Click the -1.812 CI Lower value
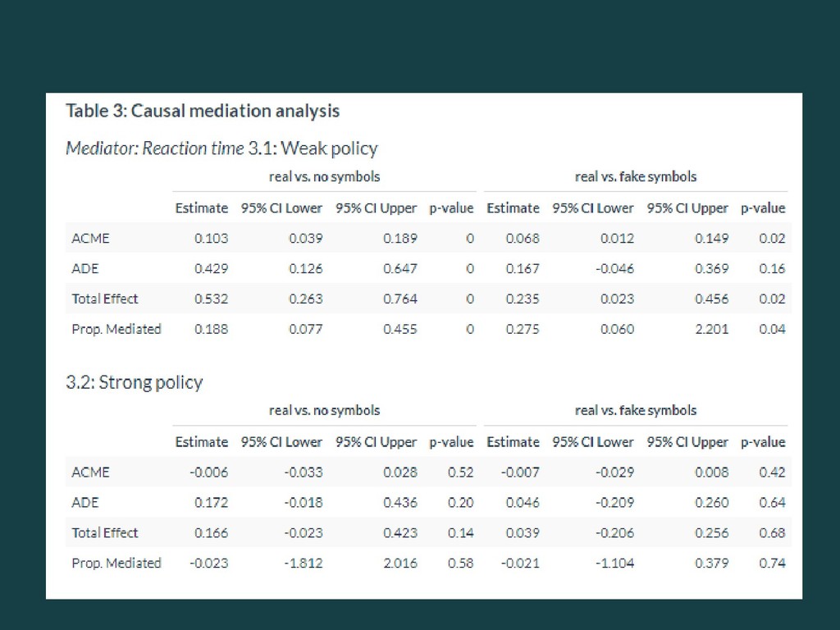The height and width of the screenshot is (630, 840). (x=304, y=563)
